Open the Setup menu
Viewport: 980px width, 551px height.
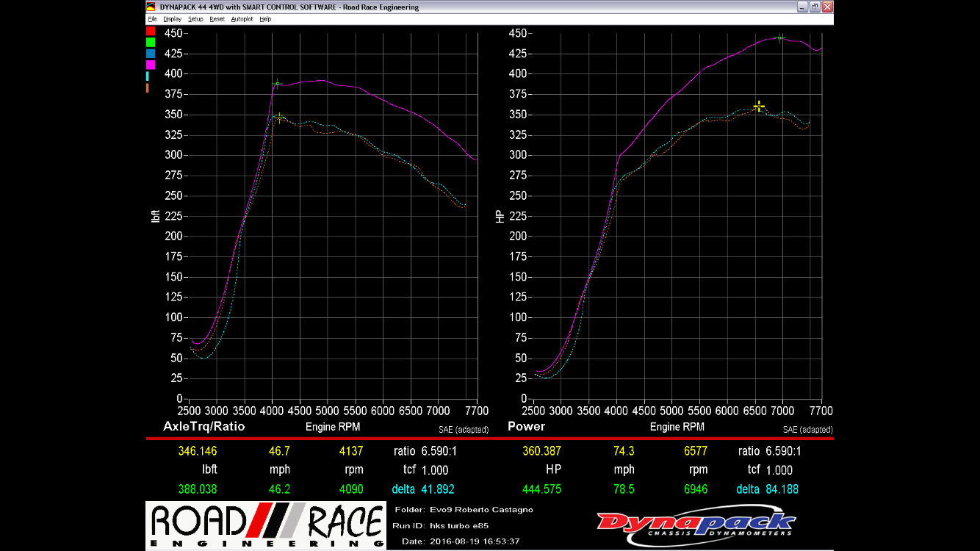[195, 19]
